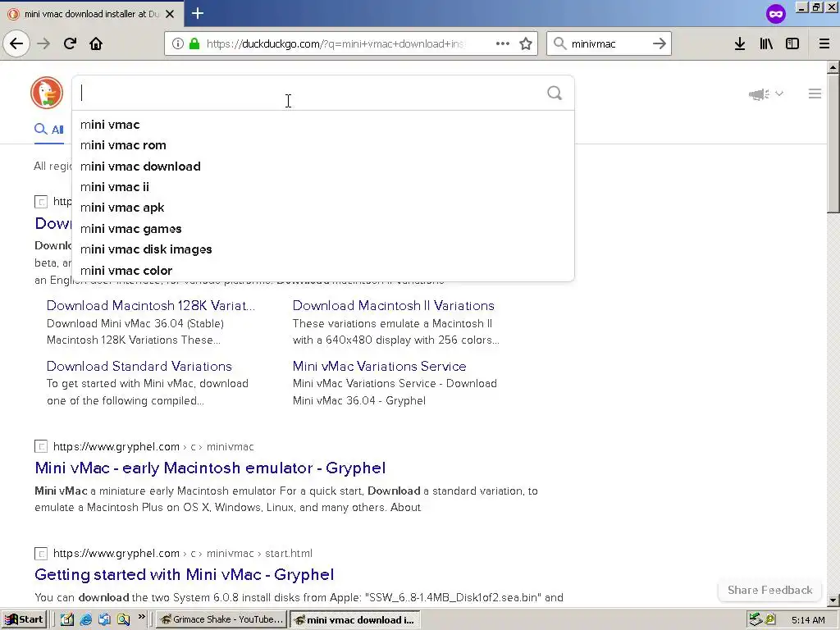Image resolution: width=840 pixels, height=630 pixels.
Task: Pick suggestion 'mini vmac games'
Action: 323,229
